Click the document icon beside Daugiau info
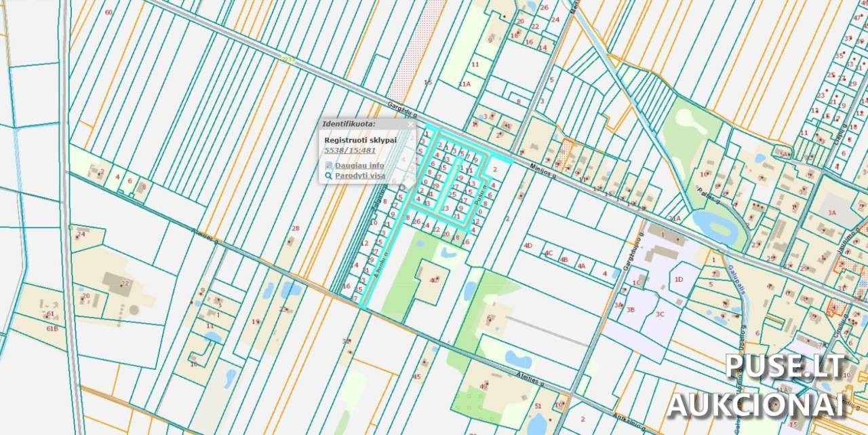This screenshot has height=435, width=868. coord(329,165)
